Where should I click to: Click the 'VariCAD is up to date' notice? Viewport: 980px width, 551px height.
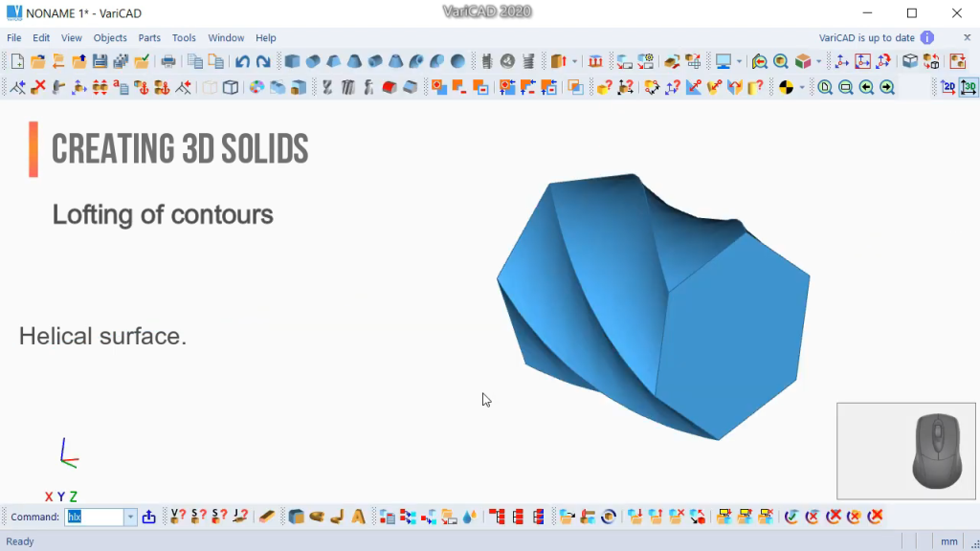pyautogui.click(x=867, y=37)
